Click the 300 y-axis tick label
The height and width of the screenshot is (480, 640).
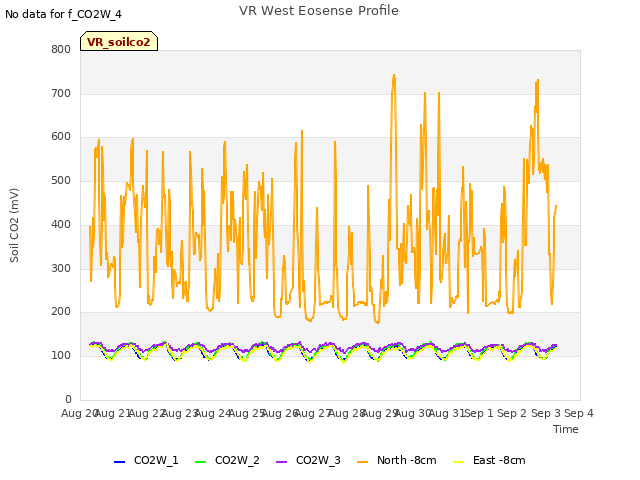61,268
